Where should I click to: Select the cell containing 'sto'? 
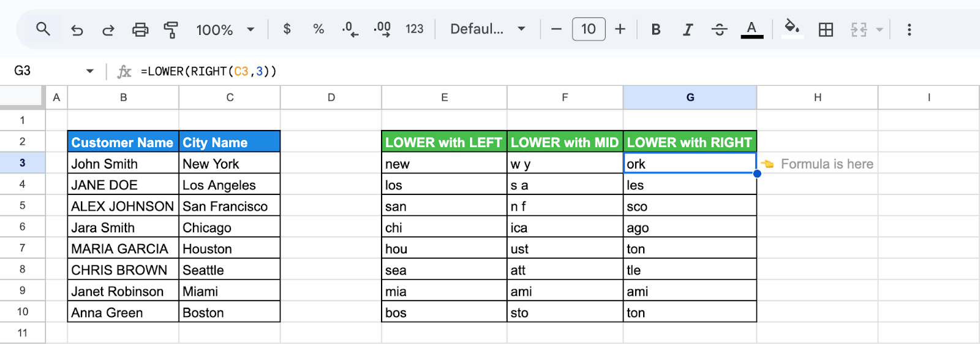[565, 312]
